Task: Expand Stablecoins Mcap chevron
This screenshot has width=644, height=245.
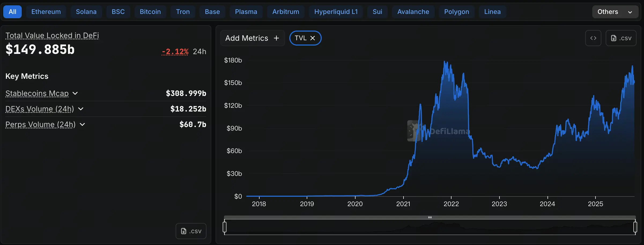Action: 75,93
